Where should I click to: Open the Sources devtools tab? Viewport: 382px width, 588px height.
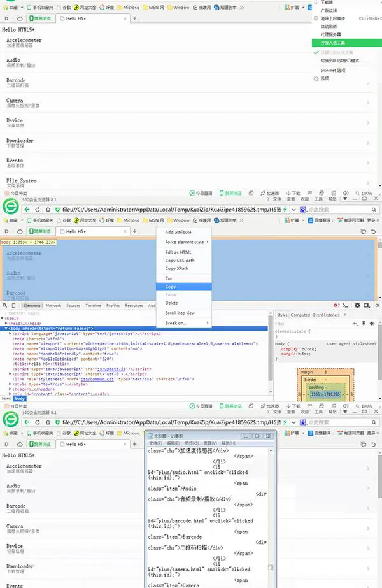[x=73, y=306]
